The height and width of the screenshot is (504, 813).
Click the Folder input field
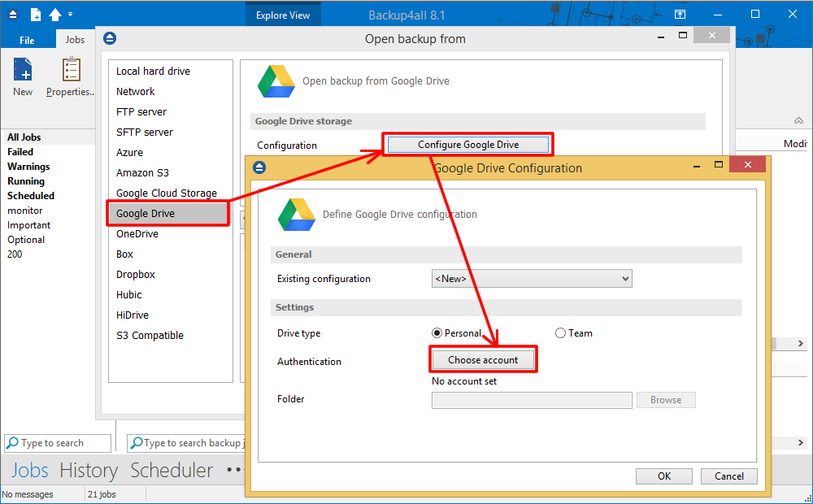(532, 399)
